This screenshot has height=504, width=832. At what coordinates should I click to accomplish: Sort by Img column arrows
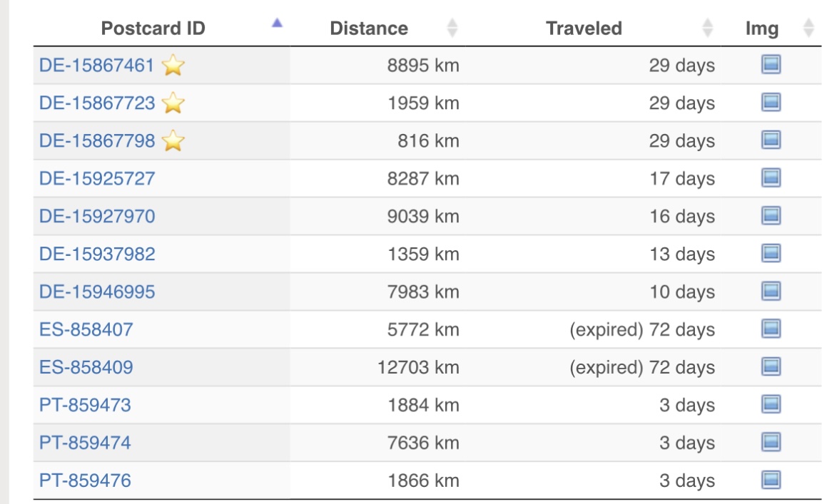pos(808,29)
